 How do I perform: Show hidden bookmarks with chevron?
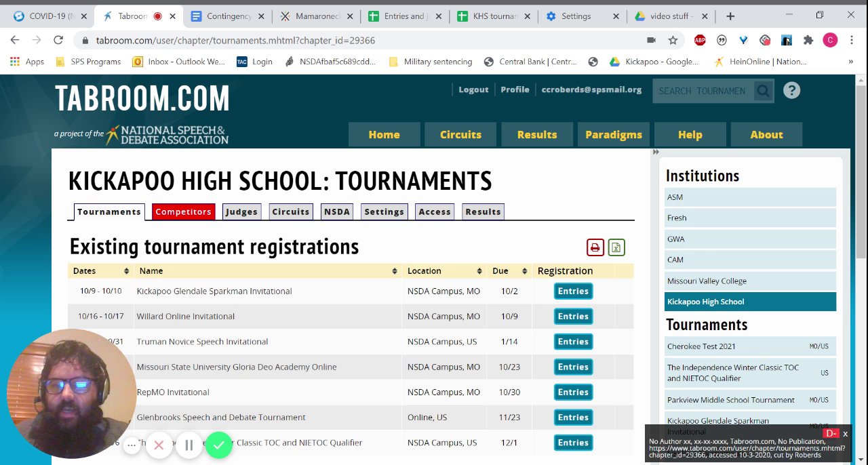click(851, 62)
